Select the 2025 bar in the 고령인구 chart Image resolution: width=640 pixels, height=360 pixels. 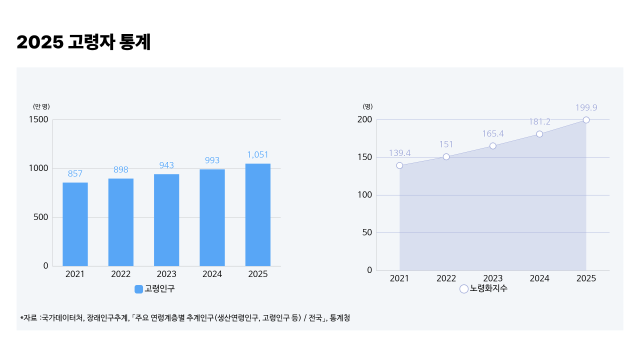pos(258,215)
